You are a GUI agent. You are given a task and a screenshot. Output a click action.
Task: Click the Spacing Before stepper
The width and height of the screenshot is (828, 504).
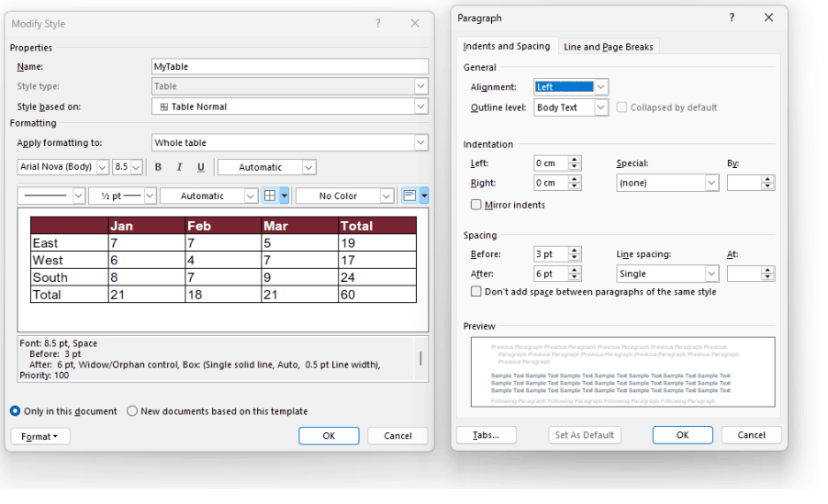[x=575, y=254]
